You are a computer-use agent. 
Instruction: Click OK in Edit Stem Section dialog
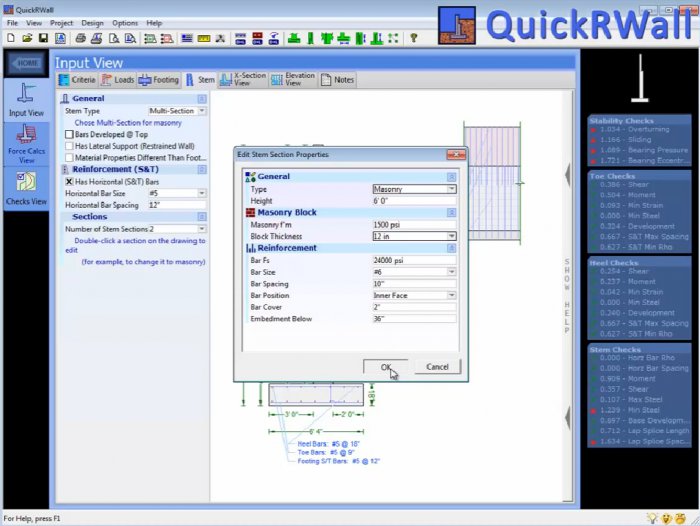pos(386,367)
